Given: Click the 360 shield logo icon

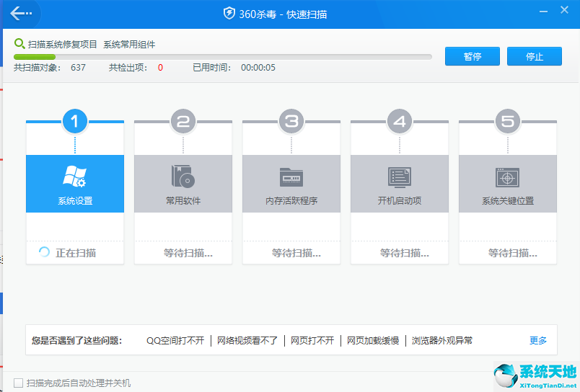Looking at the screenshot, I should click(229, 14).
